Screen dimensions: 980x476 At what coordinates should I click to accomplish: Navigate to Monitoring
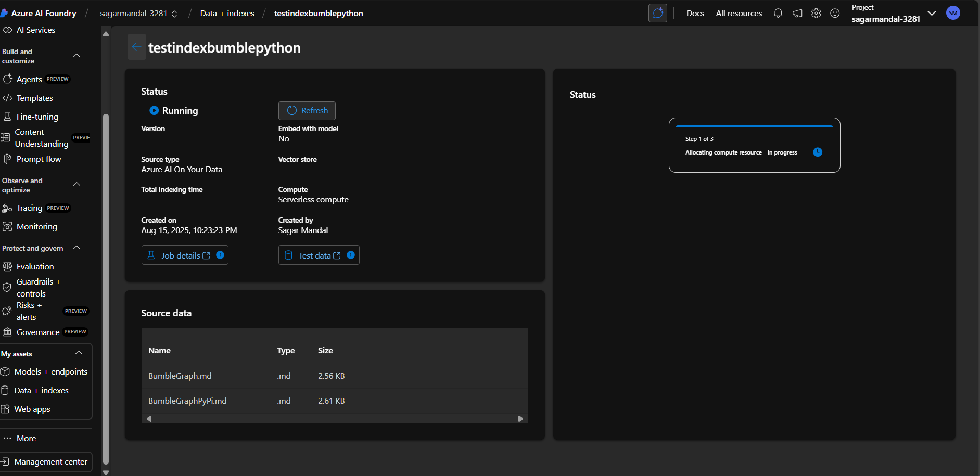(x=37, y=226)
